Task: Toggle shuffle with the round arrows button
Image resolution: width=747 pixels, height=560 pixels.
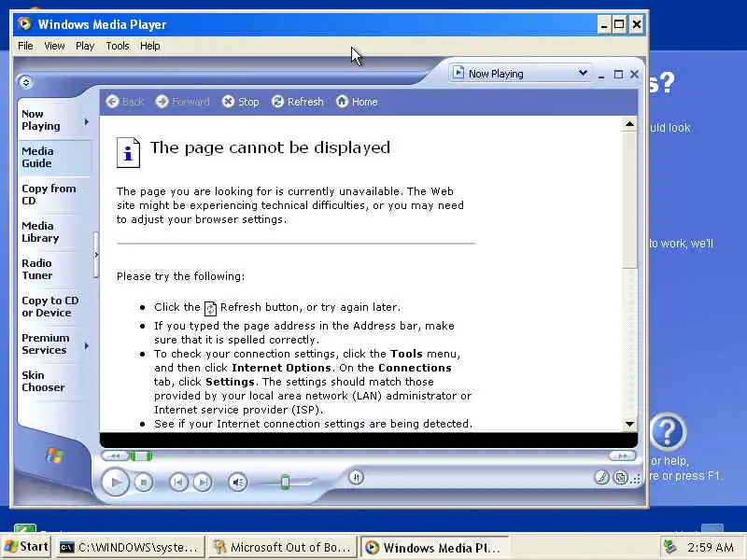Action: (x=357, y=477)
